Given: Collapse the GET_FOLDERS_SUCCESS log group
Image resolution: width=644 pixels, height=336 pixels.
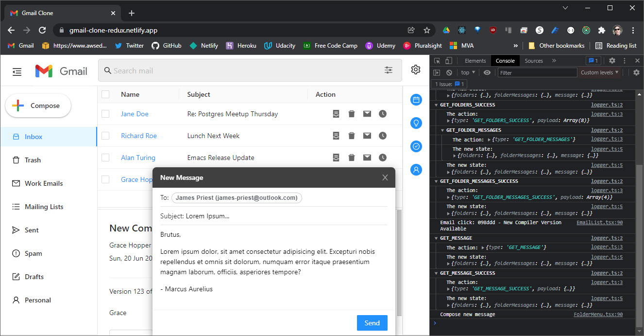Looking at the screenshot, I should click(436, 105).
